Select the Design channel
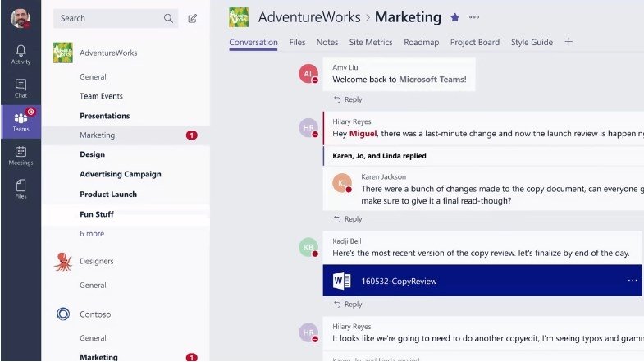The image size is (644, 362). click(x=93, y=154)
